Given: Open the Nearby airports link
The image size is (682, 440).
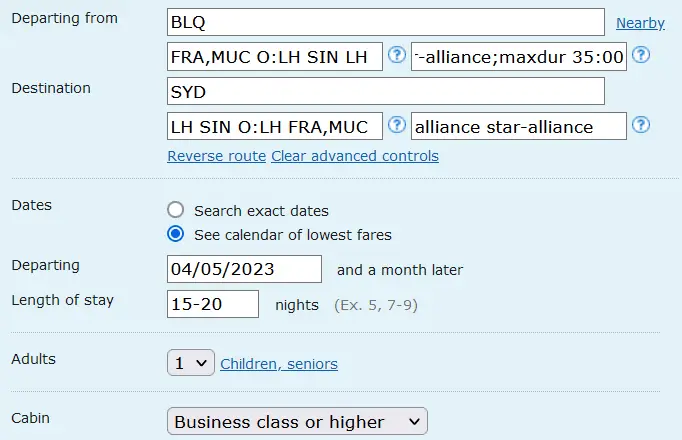Looking at the screenshot, I should click(x=640, y=23).
